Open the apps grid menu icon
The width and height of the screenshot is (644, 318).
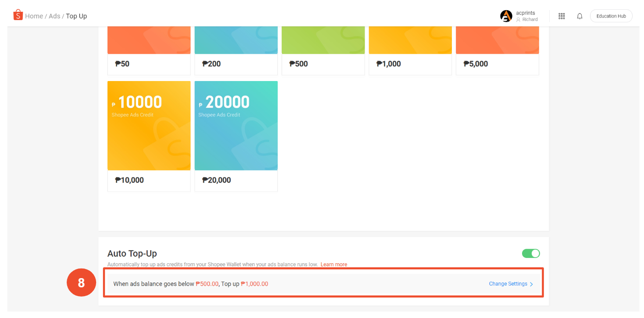(x=562, y=16)
